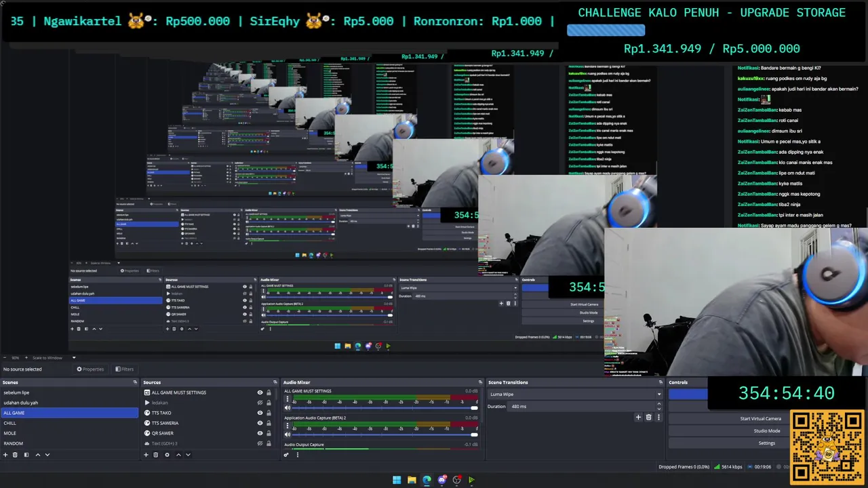868x488 pixels.
Task: Open ALL GAME MUST SETTINGS mixer options menu
Action: tap(288, 400)
